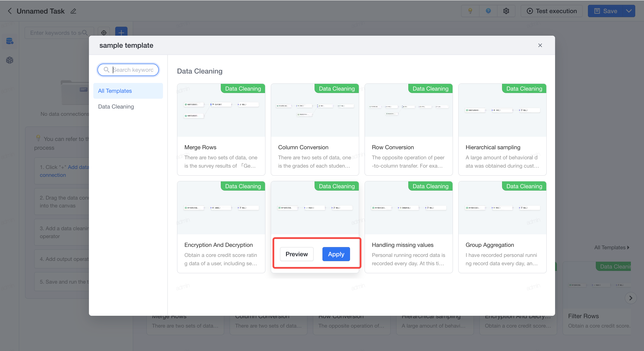Open the blue help question icon
Viewport: 644px width, 351px height.
pos(488,11)
